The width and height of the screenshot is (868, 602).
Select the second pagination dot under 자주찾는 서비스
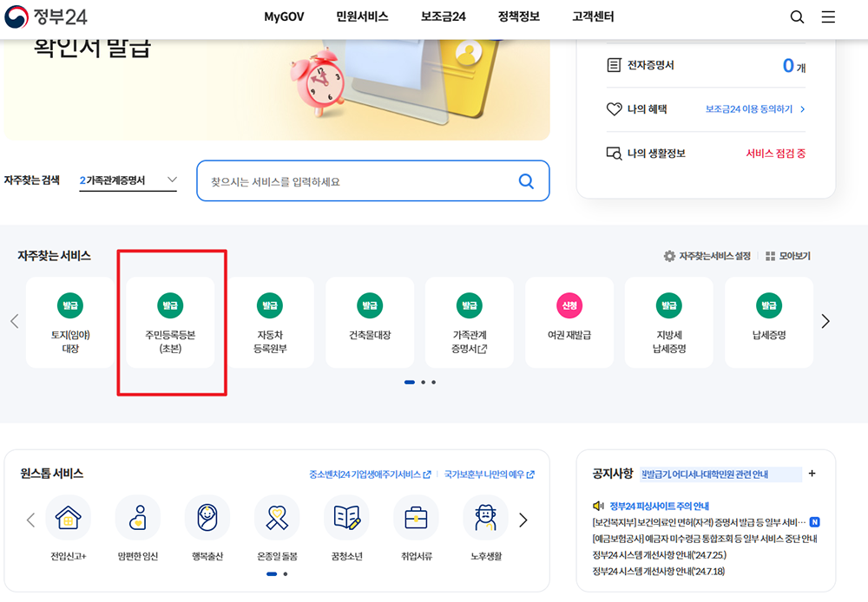425,382
